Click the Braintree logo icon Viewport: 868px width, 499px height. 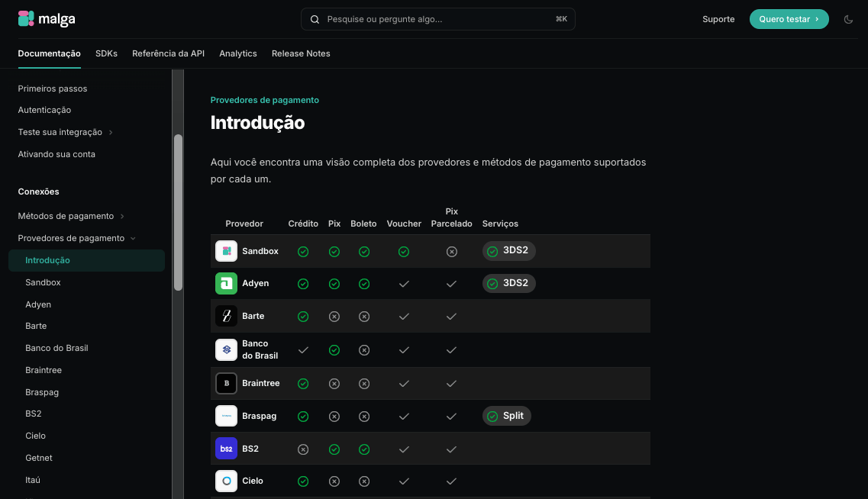click(227, 383)
